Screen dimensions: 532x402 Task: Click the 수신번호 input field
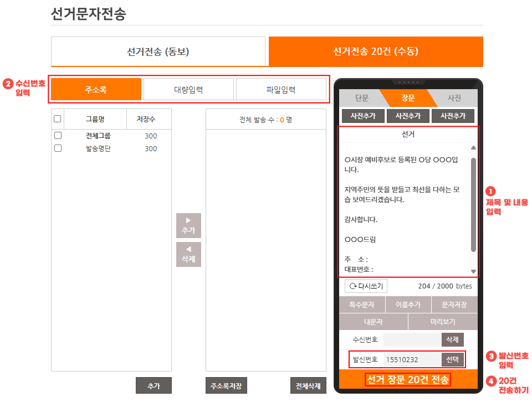click(x=412, y=339)
